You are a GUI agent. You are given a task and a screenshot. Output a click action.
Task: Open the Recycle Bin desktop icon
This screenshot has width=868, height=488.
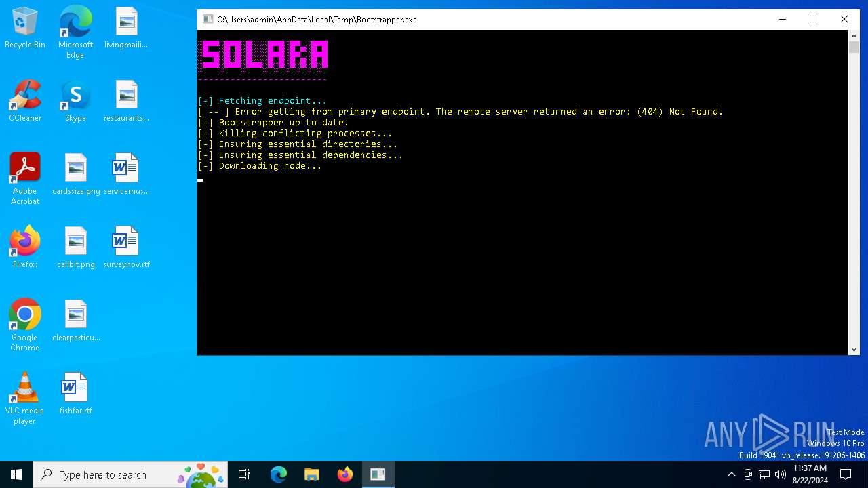coord(25,28)
